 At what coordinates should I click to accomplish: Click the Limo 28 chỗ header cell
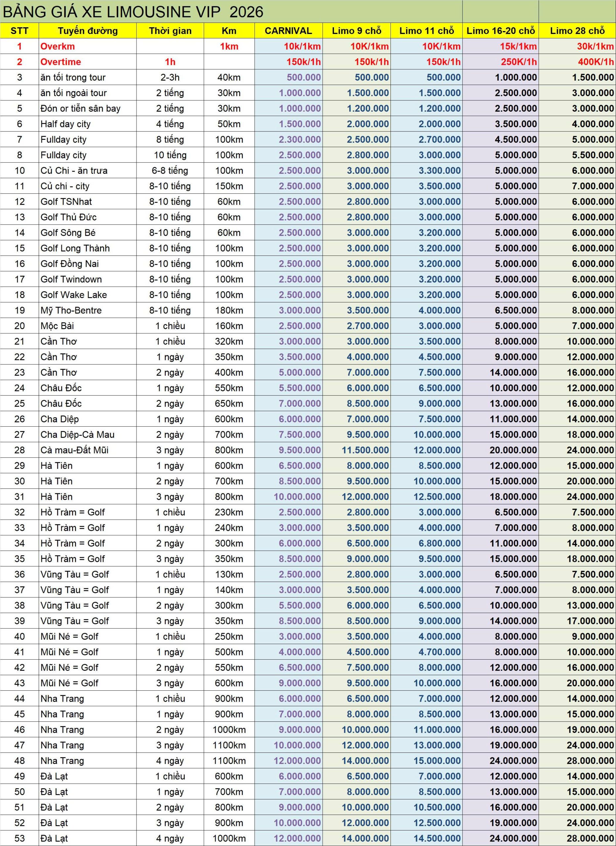click(x=577, y=31)
